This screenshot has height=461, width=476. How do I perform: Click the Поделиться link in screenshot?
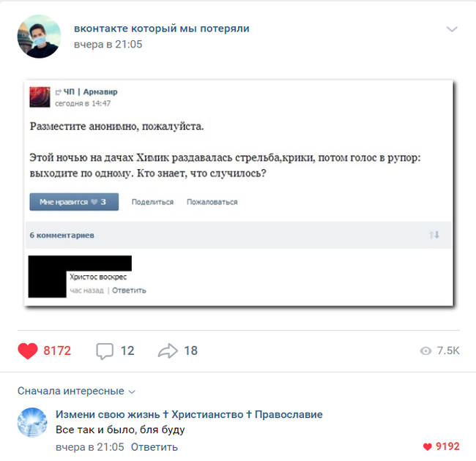152,202
